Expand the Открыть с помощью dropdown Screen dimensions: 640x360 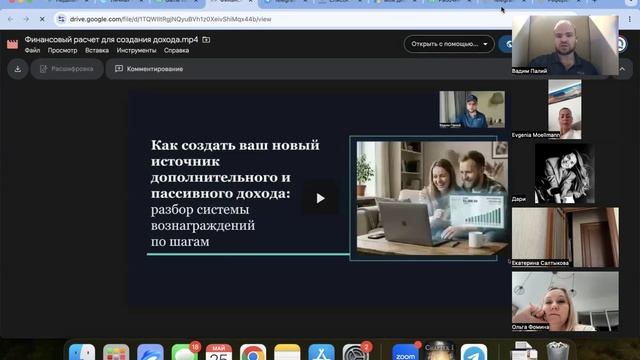pyautogui.click(x=449, y=44)
